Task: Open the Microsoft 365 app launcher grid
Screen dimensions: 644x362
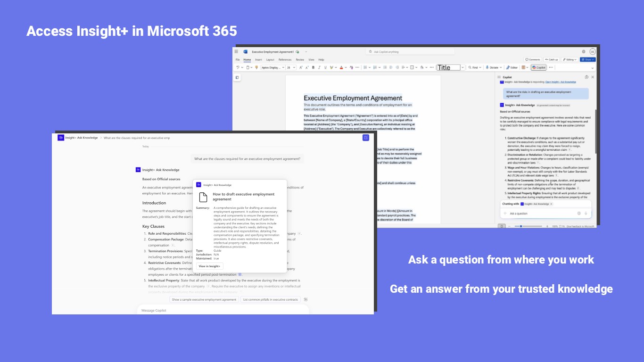Action: coord(237,52)
